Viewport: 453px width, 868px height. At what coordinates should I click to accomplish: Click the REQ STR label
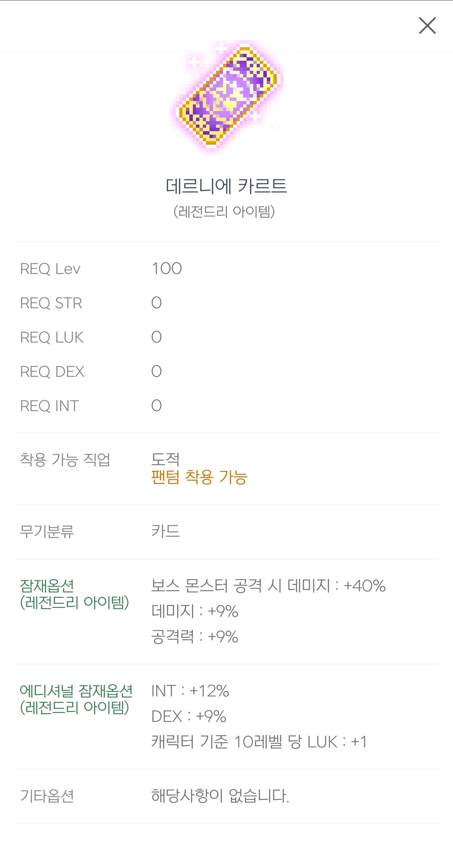point(51,303)
